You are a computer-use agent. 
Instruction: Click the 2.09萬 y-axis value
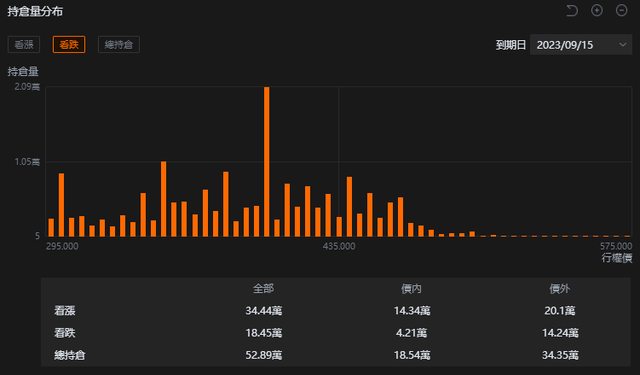click(x=27, y=87)
